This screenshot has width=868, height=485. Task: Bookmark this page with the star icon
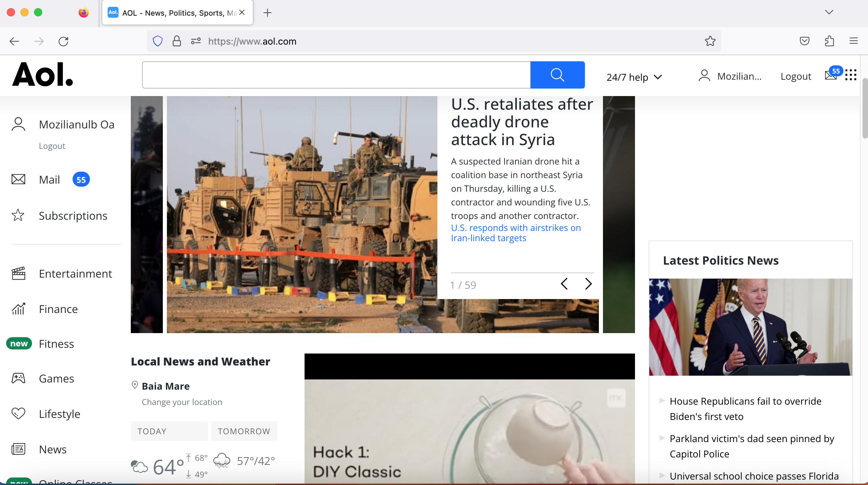[710, 41]
